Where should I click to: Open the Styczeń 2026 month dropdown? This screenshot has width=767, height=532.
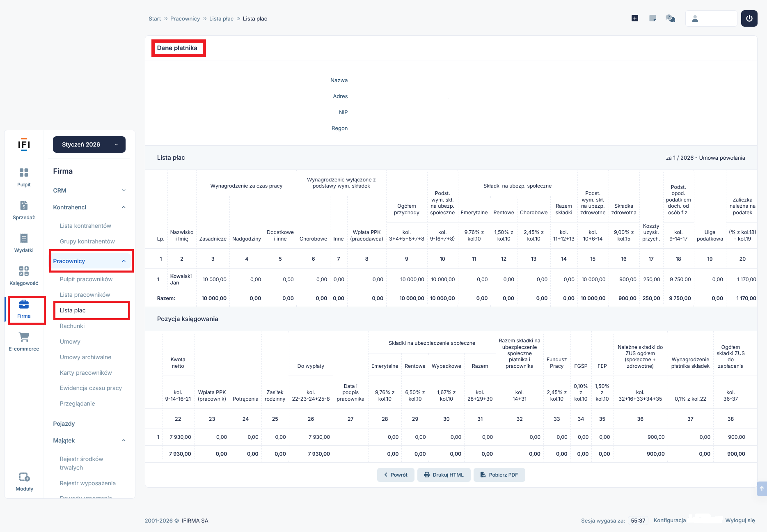[x=89, y=144]
